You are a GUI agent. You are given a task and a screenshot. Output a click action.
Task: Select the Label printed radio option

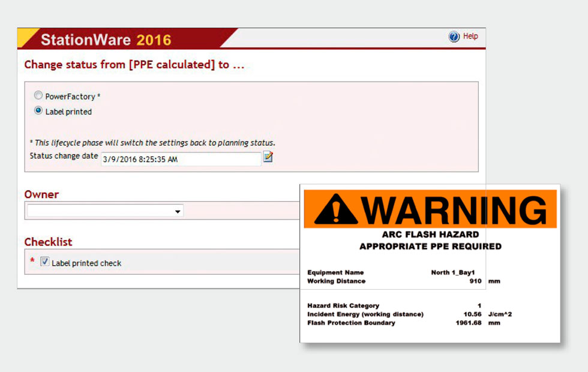[x=38, y=110]
